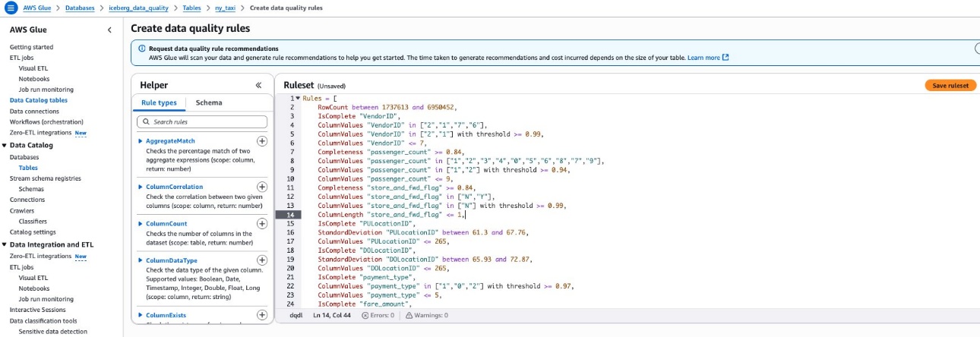Screen dimensions: 980x337
Task: Fold the Rules block at line 1
Action: [298, 99]
